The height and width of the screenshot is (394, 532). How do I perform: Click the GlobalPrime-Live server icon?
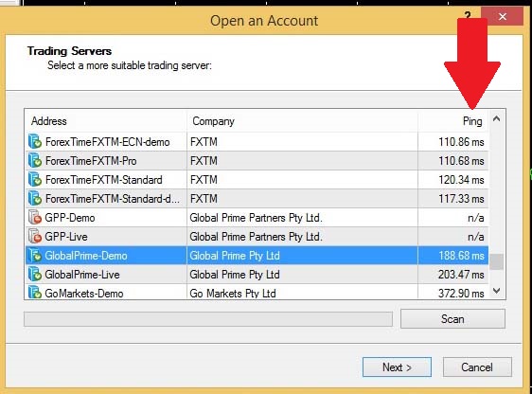point(35,275)
